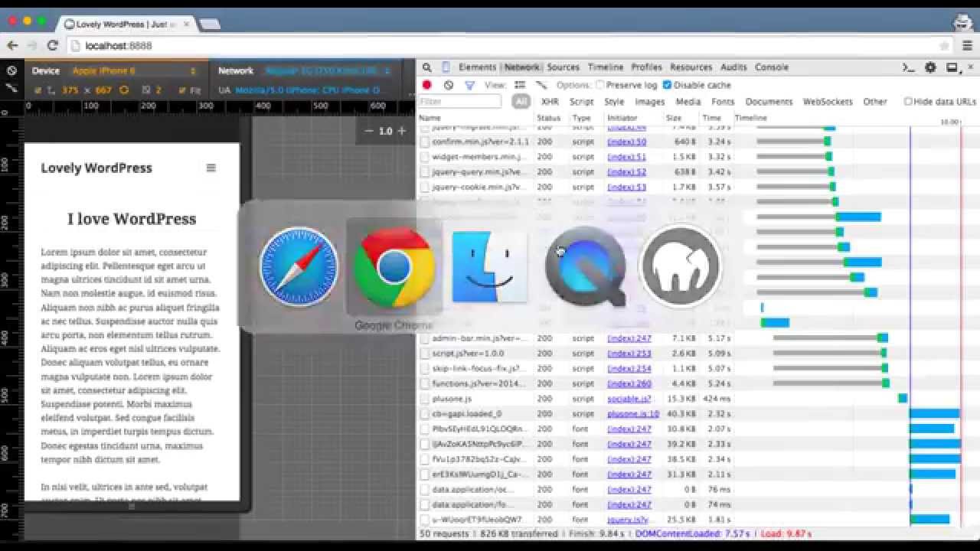Open the Network throttling dropdown
The image size is (980, 551).
click(x=328, y=70)
